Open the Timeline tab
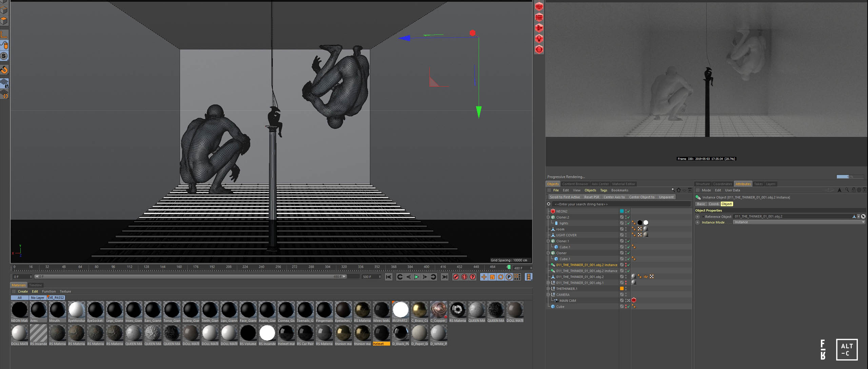868x369 pixels. tap(35, 285)
